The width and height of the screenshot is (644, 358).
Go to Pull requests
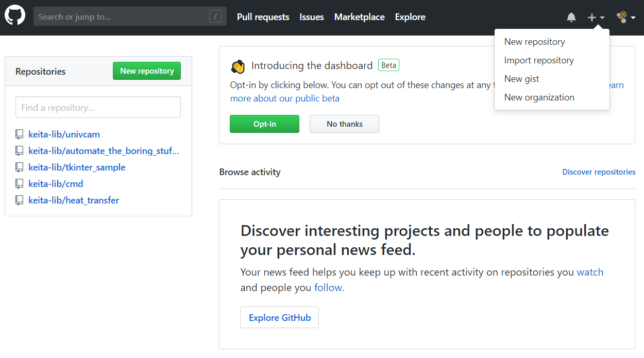point(263,17)
